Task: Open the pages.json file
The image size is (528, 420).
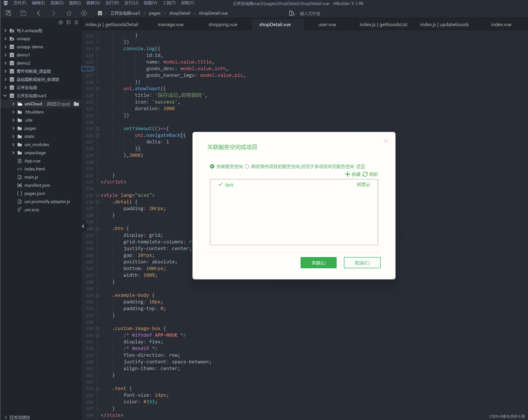Action: point(35,193)
